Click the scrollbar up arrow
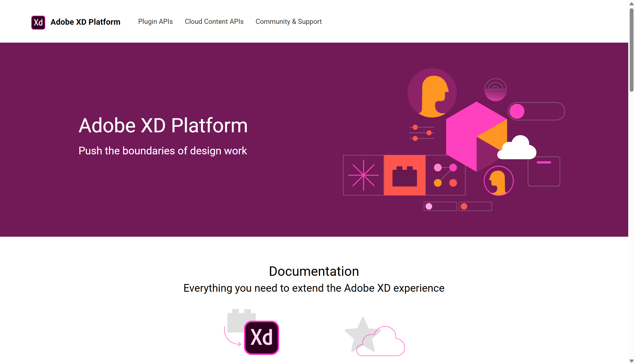Image resolution: width=635 pixels, height=364 pixels. pyautogui.click(x=631, y=4)
